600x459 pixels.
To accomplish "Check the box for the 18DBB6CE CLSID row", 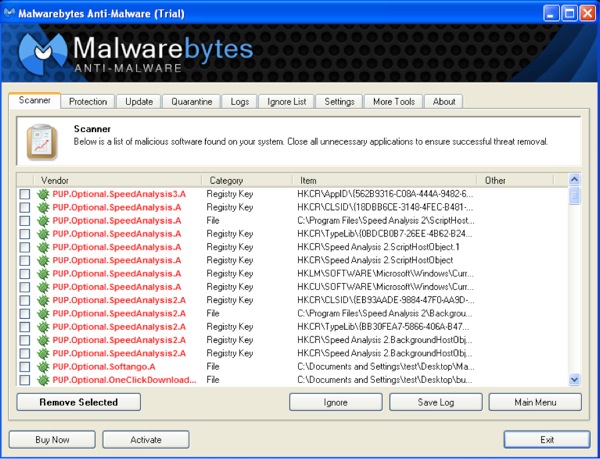I will 25,207.
